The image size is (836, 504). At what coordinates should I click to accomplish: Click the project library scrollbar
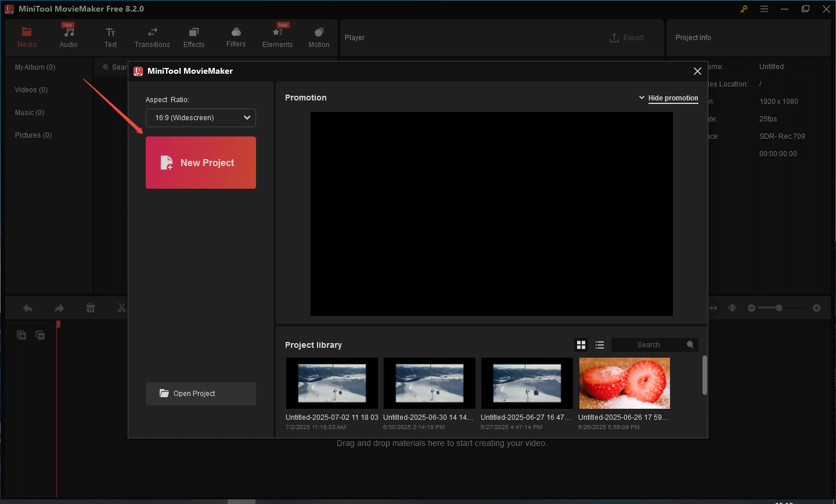tap(705, 375)
